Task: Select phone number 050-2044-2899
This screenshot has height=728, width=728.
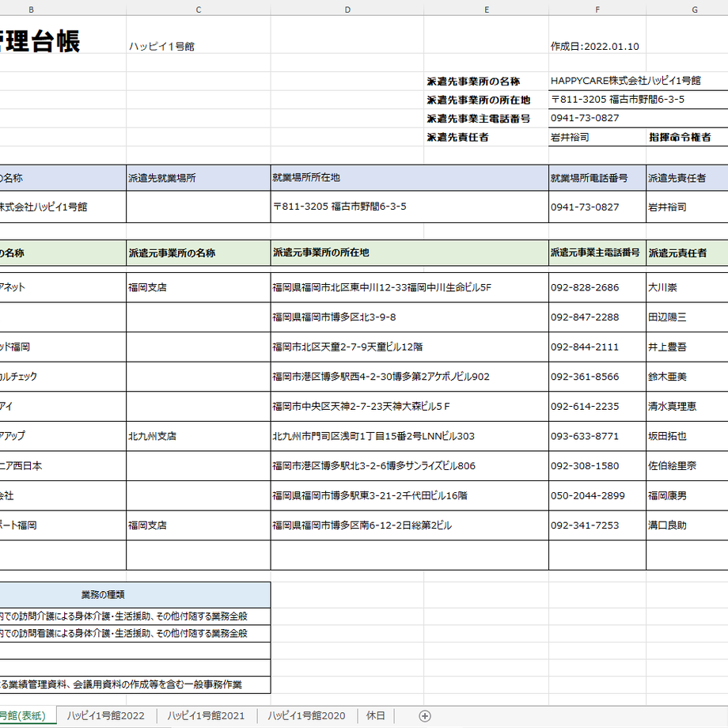Action: 597,495
